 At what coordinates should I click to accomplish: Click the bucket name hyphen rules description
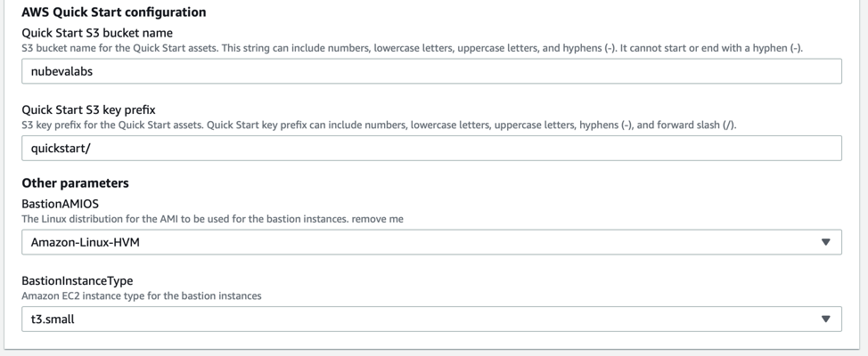point(413,48)
